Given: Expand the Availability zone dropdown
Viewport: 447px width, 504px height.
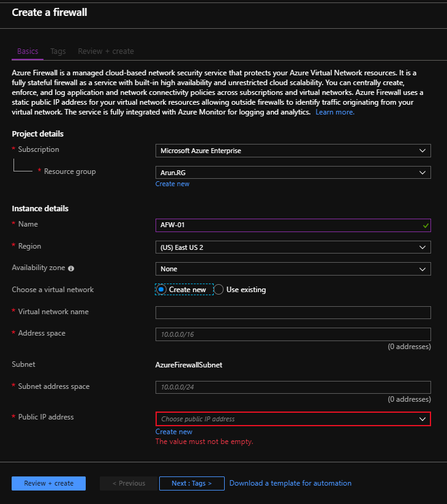Looking at the screenshot, I should 293,269.
